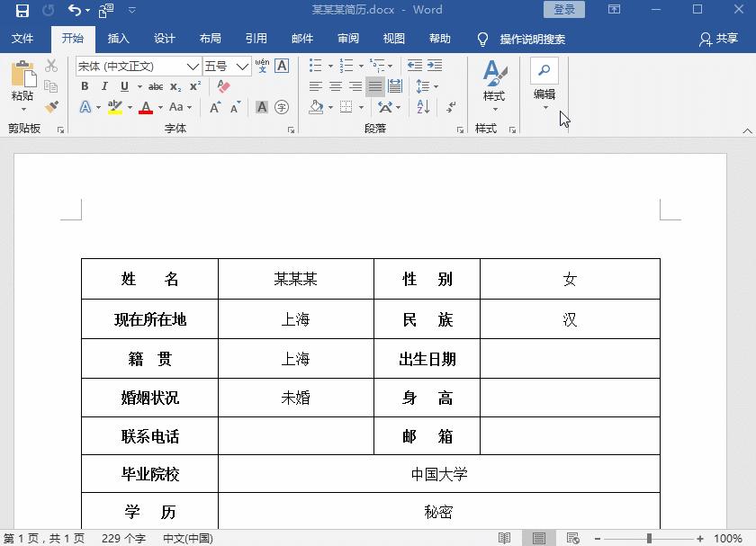
Task: Open the font family dropdown
Action: 192,67
